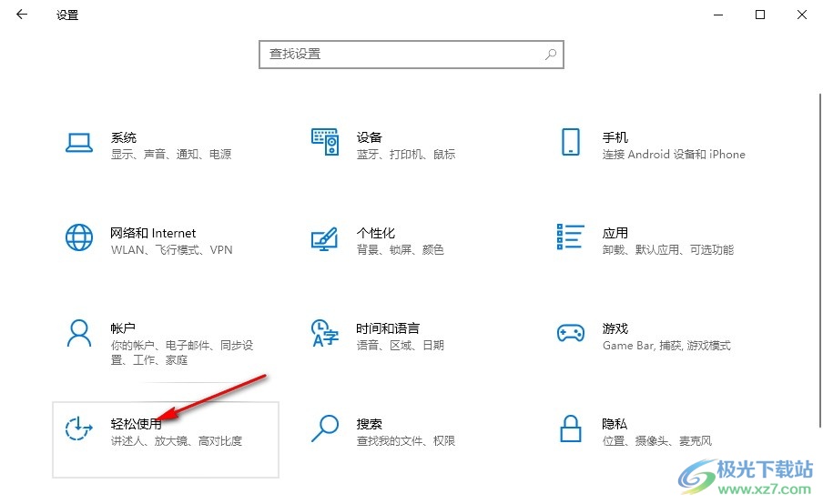Click text 卸载、默认应用、可选功能
This screenshot has height=504, width=823.
[667, 249]
